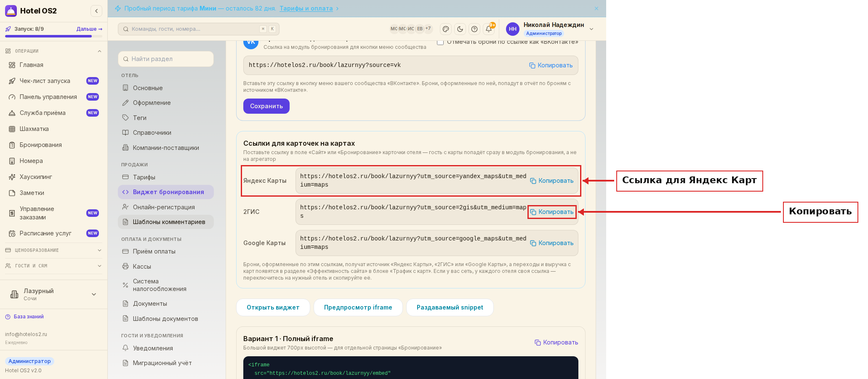868x379 pixels.
Task: Toggle dark mode moon icon
Action: pyautogui.click(x=460, y=29)
